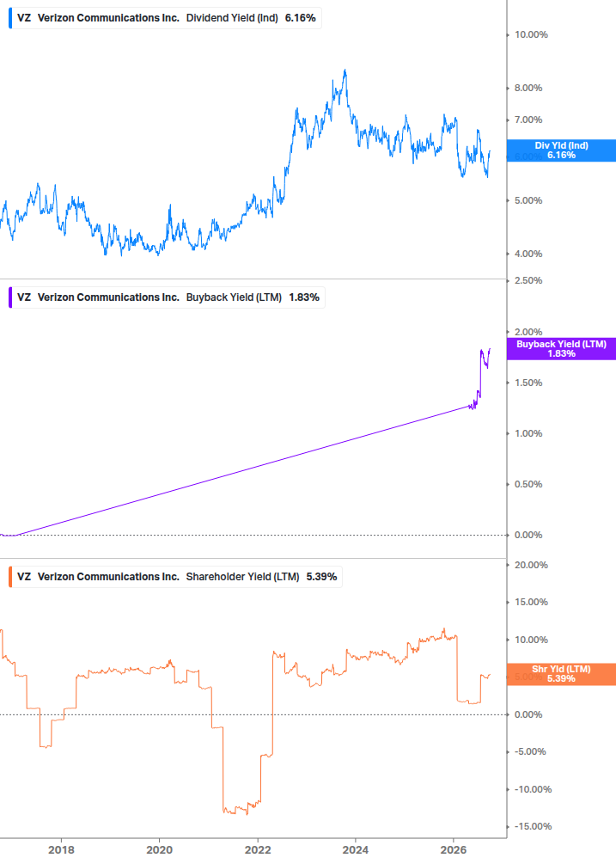Click the 0.50% tick on the buyback yield axis

tap(528, 484)
